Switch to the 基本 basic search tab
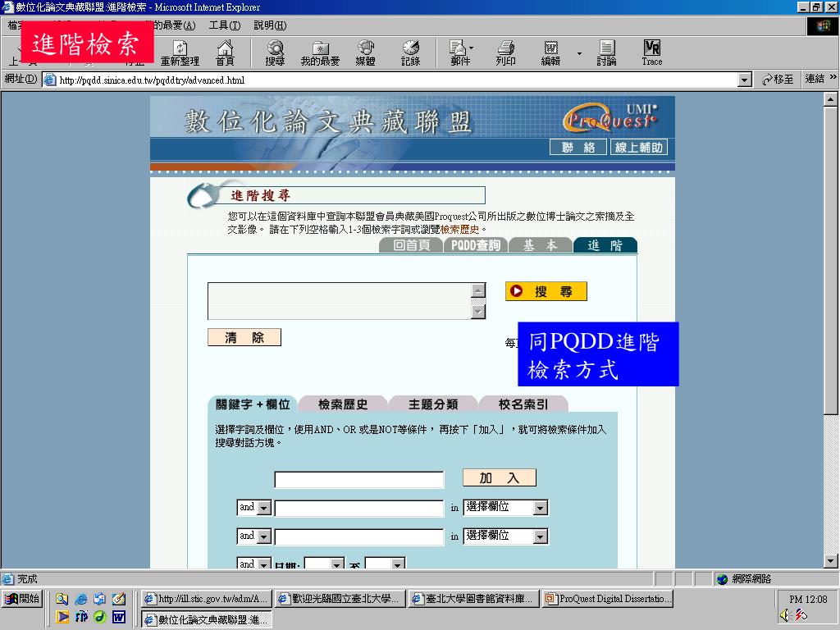The image size is (840, 630). pyautogui.click(x=540, y=245)
